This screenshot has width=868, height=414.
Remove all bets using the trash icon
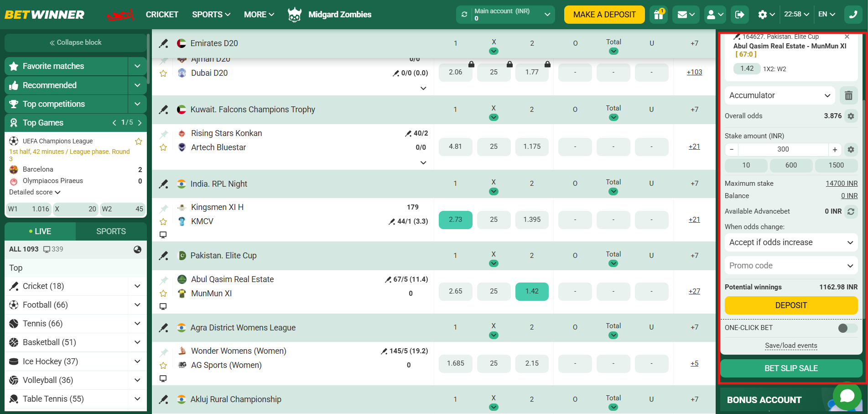pyautogui.click(x=849, y=95)
